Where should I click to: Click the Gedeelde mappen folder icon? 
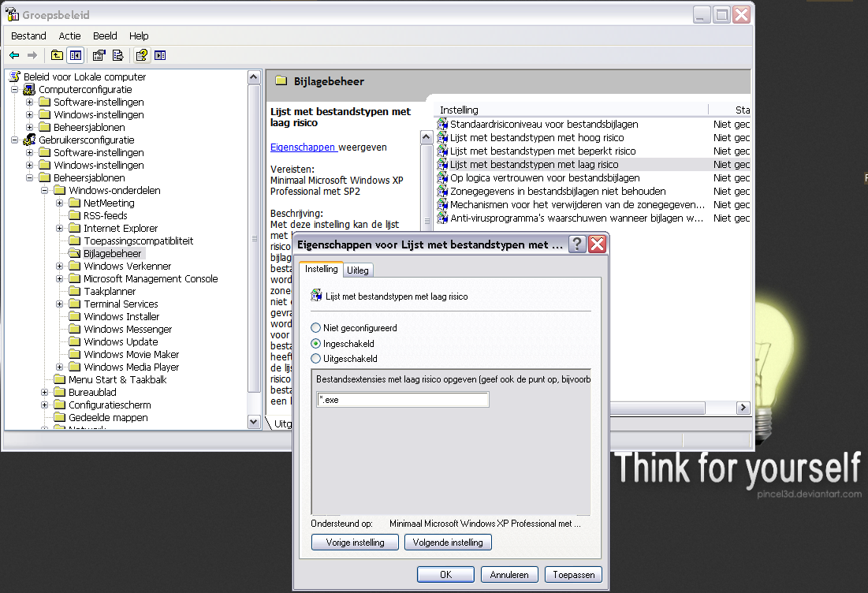click(x=59, y=417)
